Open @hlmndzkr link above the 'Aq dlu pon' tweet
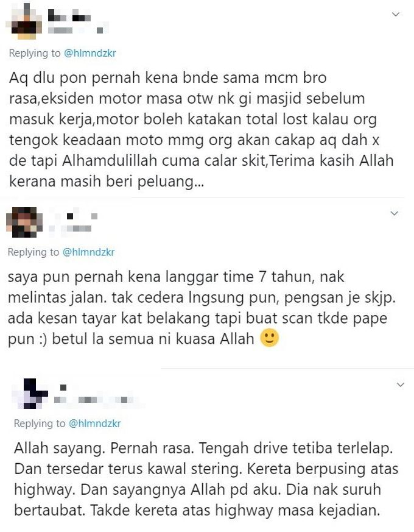The height and width of the screenshot is (532, 414). coord(90,53)
